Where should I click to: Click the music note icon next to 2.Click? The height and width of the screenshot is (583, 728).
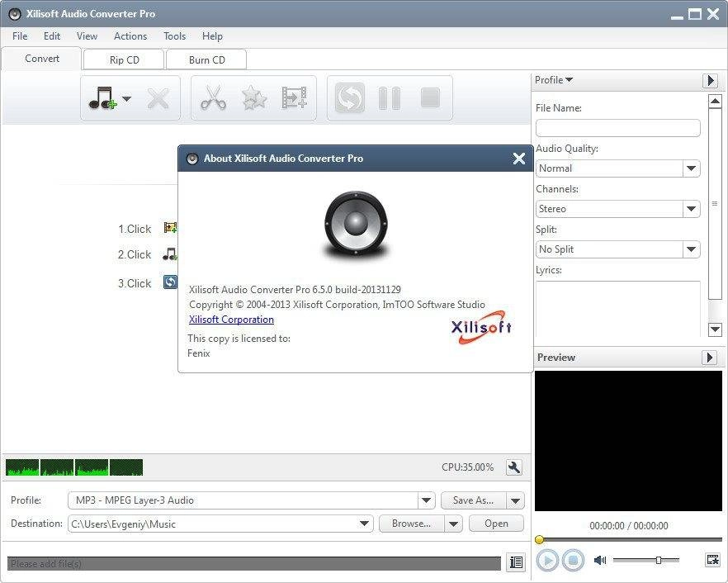coord(170,254)
